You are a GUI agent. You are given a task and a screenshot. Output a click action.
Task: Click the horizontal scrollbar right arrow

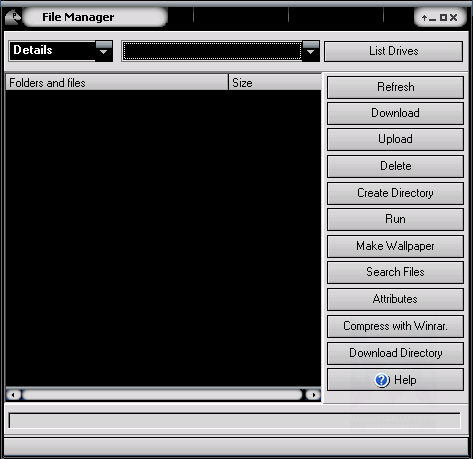[x=314, y=395]
